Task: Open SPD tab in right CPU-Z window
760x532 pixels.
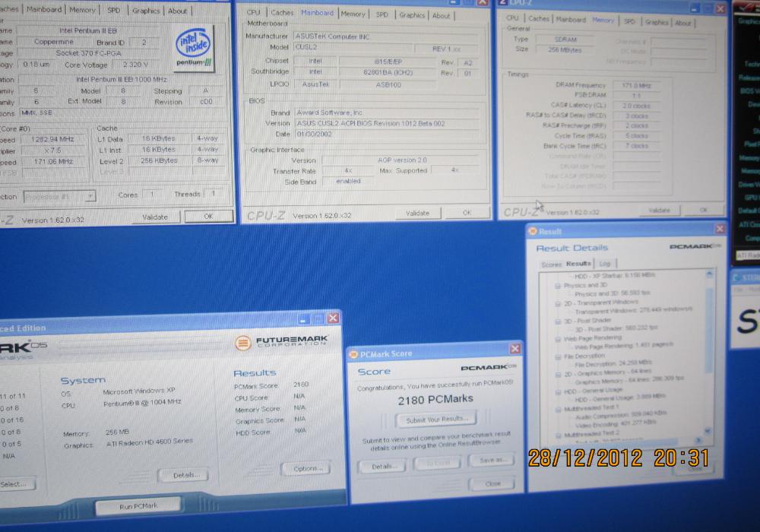Action: pos(629,21)
